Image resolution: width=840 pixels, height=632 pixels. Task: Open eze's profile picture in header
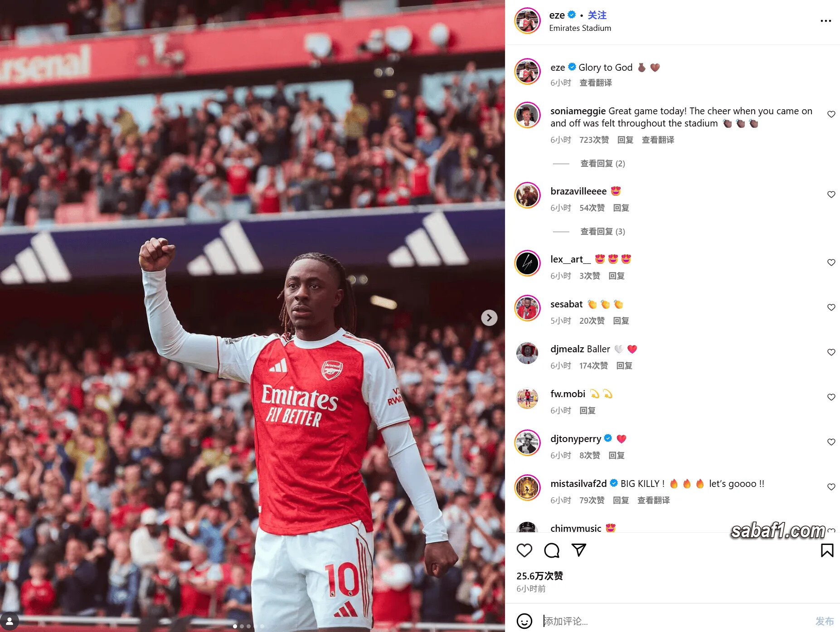[x=527, y=21]
